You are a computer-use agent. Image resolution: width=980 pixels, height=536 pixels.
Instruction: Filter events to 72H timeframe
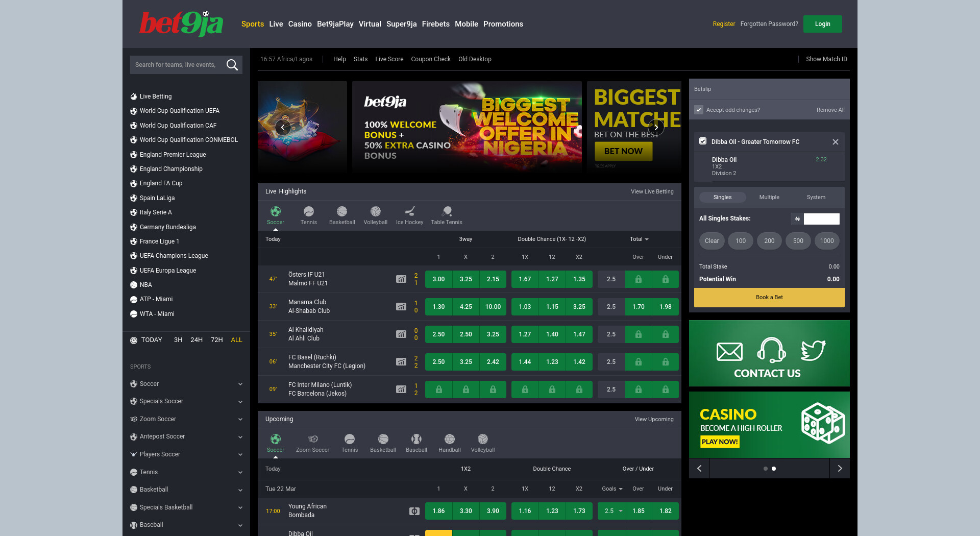coord(217,340)
